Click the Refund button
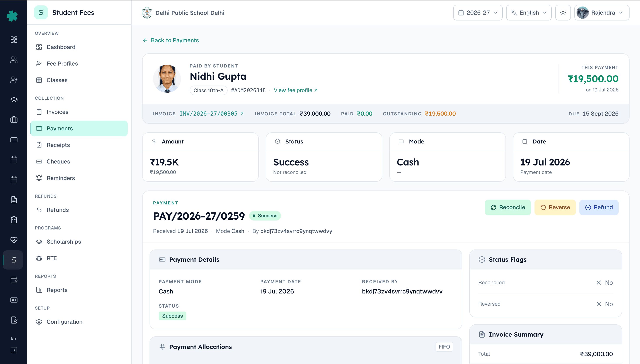 tap(599, 207)
